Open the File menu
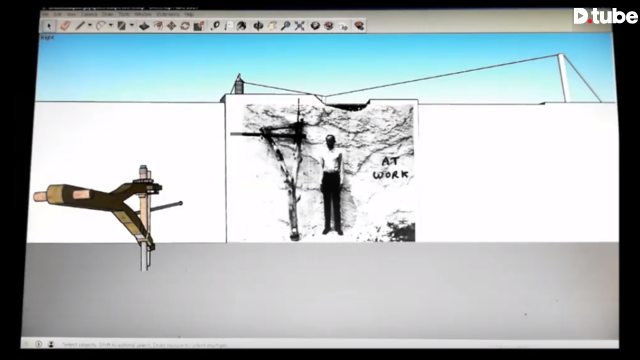The width and height of the screenshot is (640, 360). click(46, 14)
